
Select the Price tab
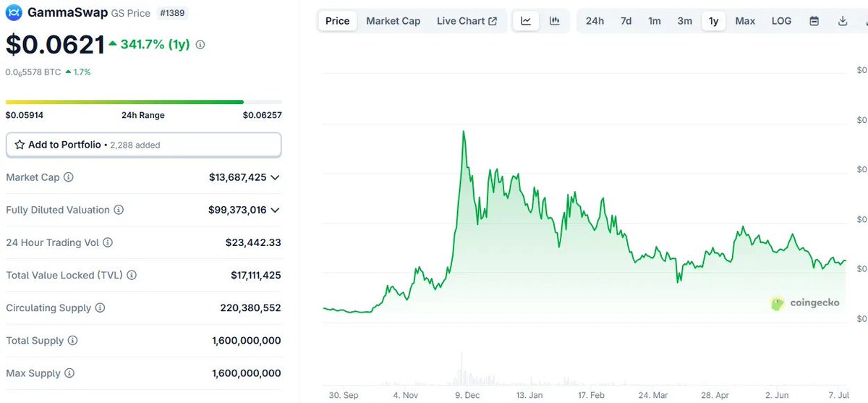tap(338, 21)
